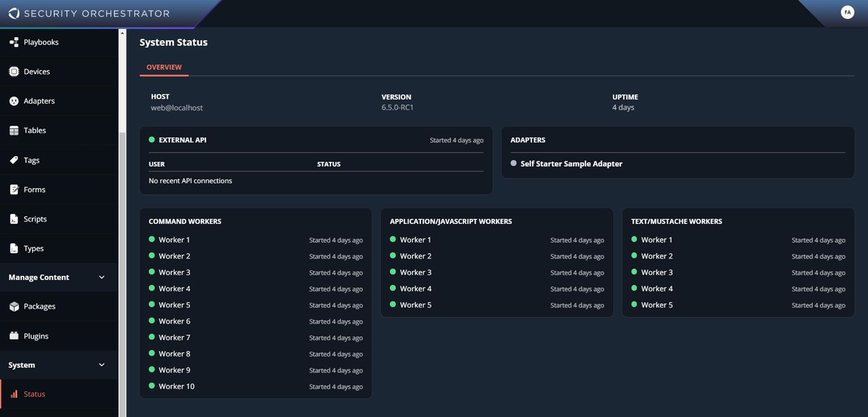Click the TEXT/MUSTACHE WORKERS heading
This screenshot has height=417, width=868.
click(676, 222)
